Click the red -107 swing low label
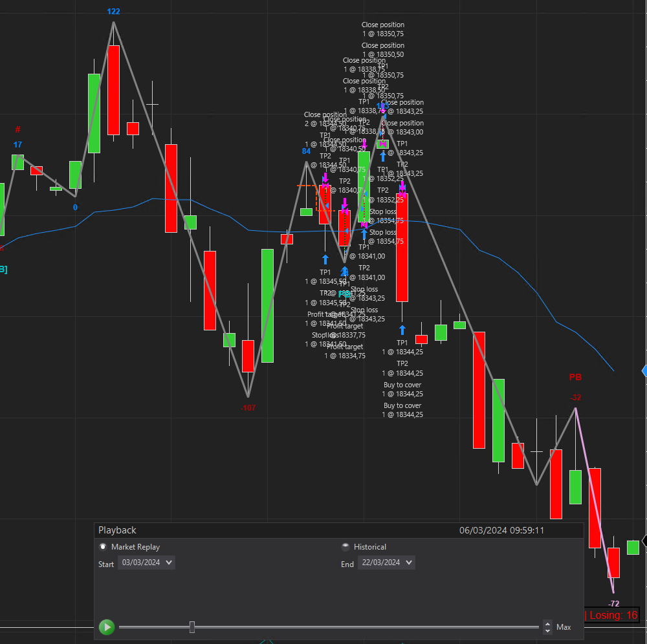647x644 pixels. tap(248, 408)
